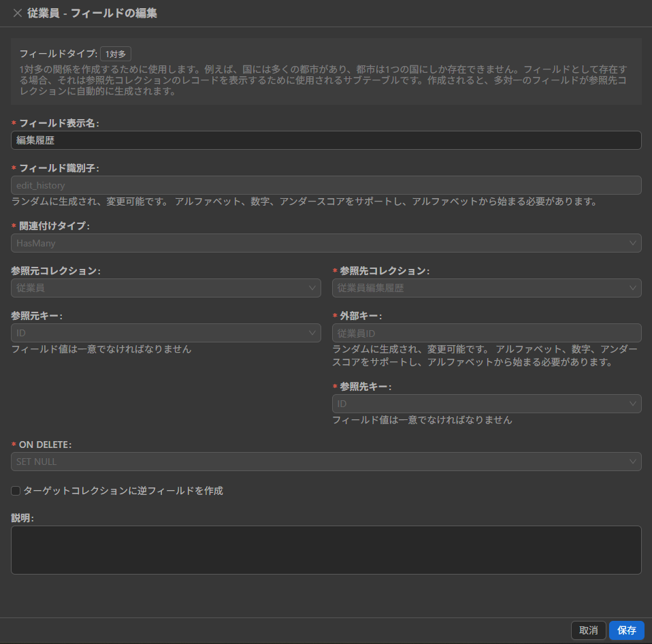
Task: Edit the フィールド表示名 input containing 編集履歴
Action: [x=326, y=140]
